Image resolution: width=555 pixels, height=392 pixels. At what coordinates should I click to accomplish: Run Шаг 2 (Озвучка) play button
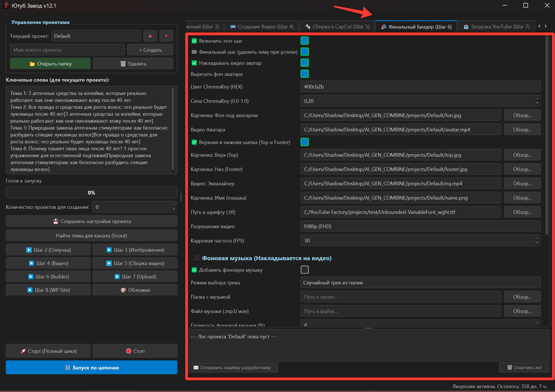tap(48, 250)
